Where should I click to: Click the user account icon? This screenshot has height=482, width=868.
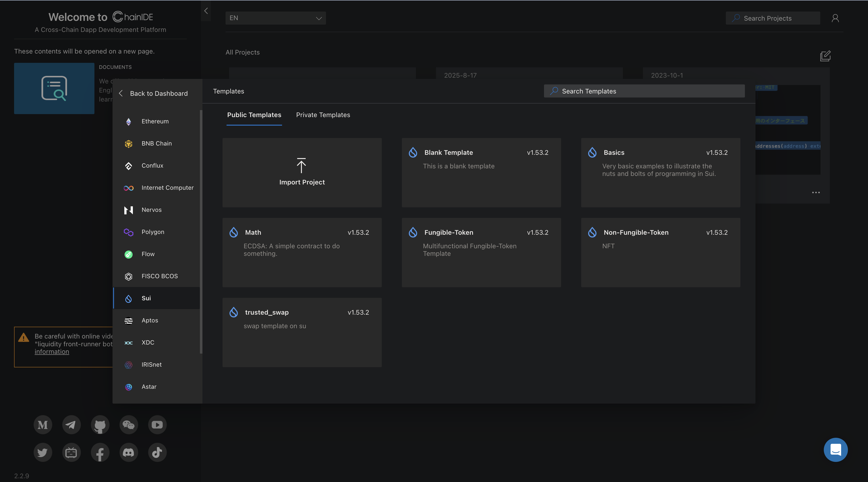835,18
